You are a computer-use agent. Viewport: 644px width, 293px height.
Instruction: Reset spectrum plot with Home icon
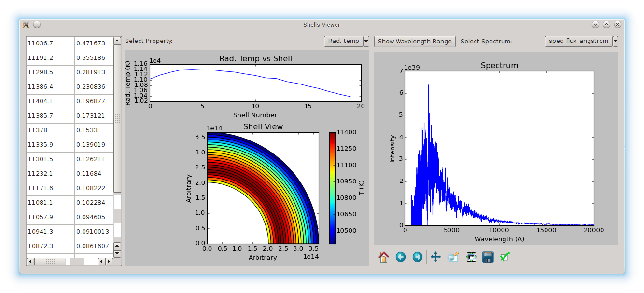(384, 257)
